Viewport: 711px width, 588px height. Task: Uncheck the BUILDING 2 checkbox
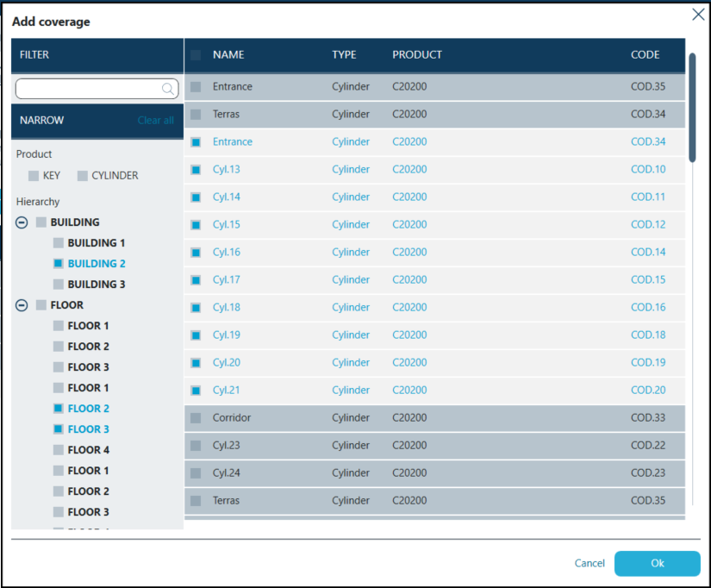pos(59,264)
